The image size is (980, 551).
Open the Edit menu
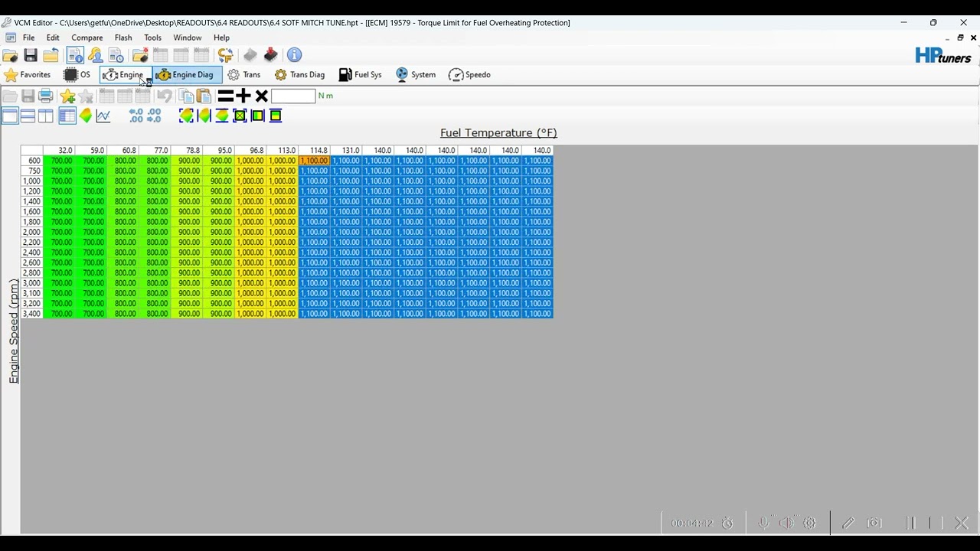click(x=53, y=37)
